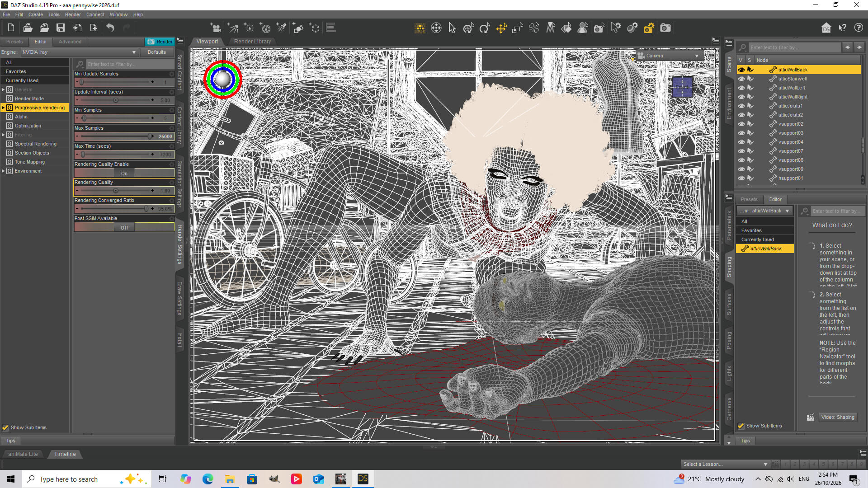868x488 pixels.
Task: Switch to the Advanced tab in Render Settings
Action: point(70,42)
